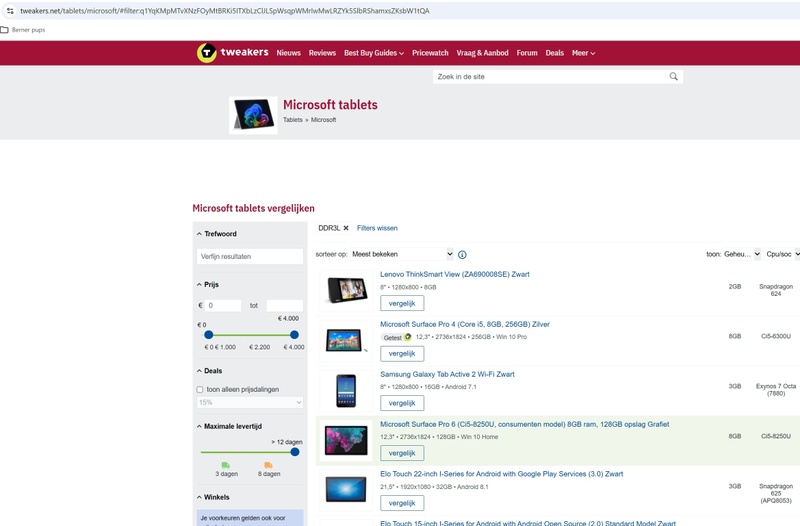Open Surface Pro 6 product image
800x526 pixels.
pyautogui.click(x=347, y=440)
